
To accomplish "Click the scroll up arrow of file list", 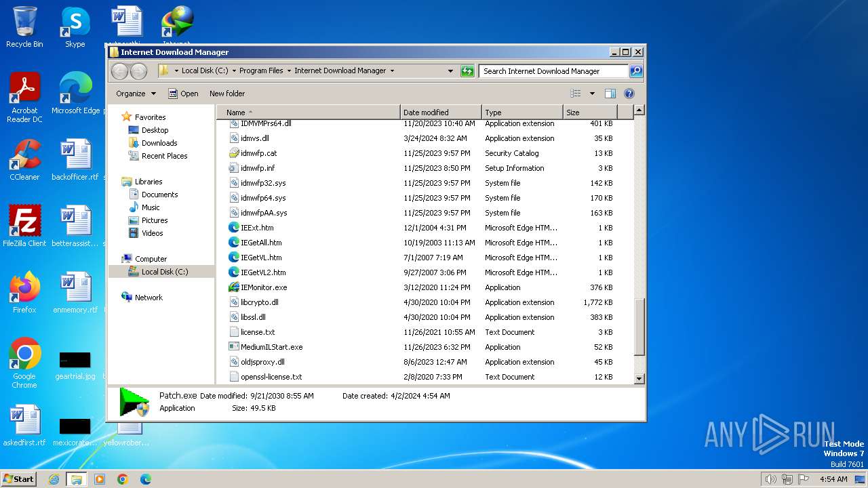I will tap(639, 110).
